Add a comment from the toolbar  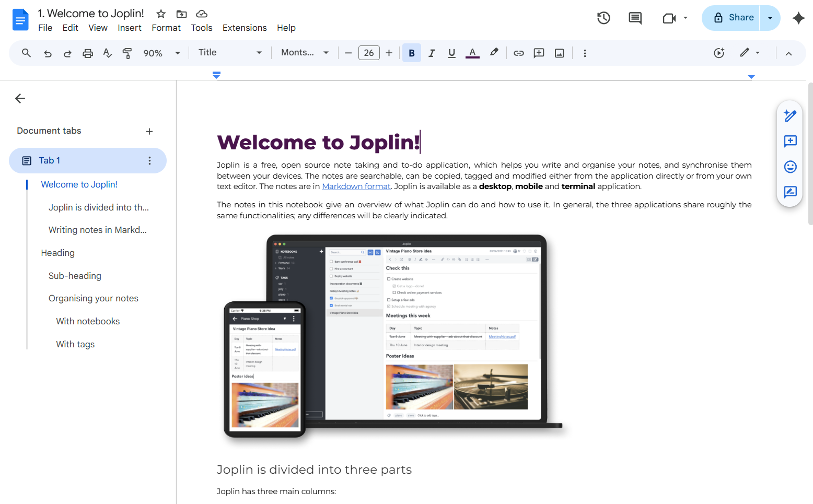(x=539, y=53)
